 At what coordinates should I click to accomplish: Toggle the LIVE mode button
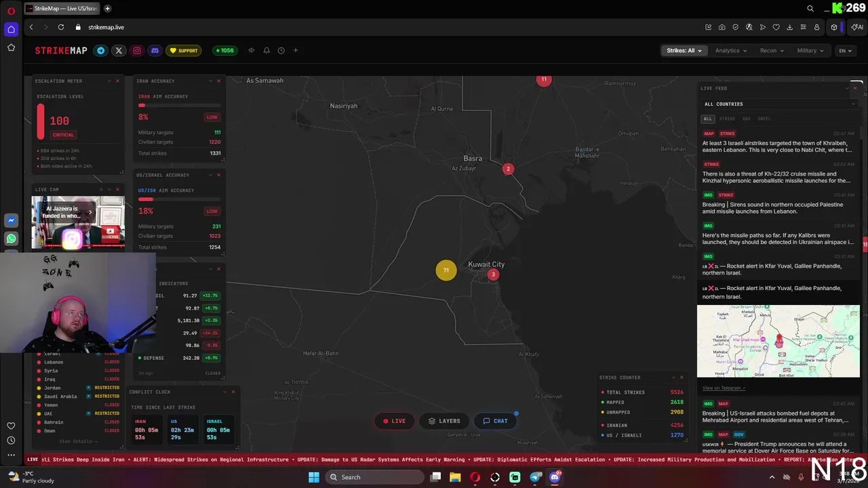pyautogui.click(x=394, y=421)
